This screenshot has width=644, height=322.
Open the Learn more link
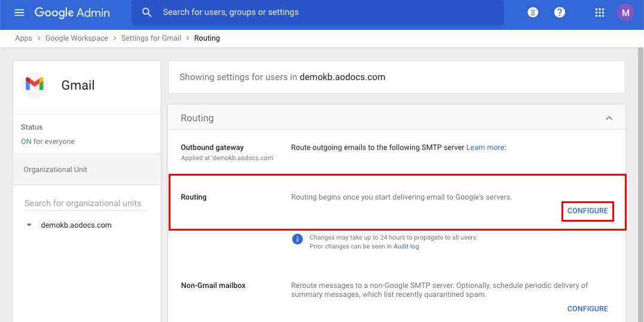coord(485,147)
